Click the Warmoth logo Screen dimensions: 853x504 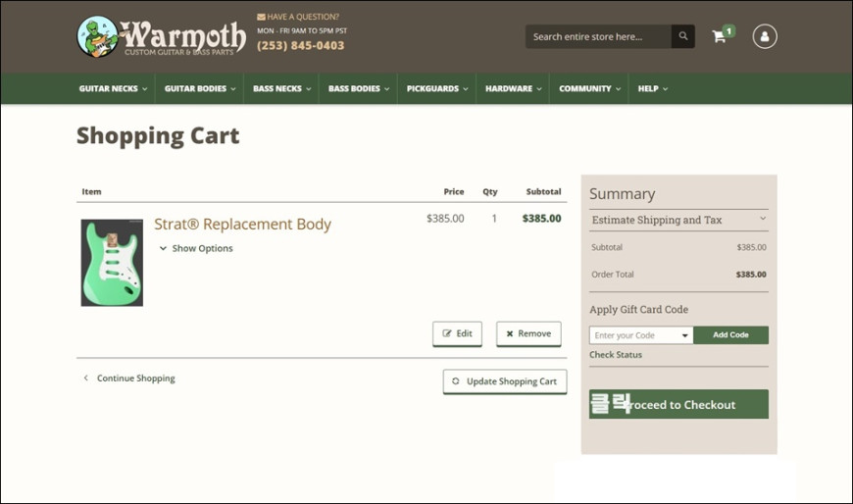(x=161, y=36)
